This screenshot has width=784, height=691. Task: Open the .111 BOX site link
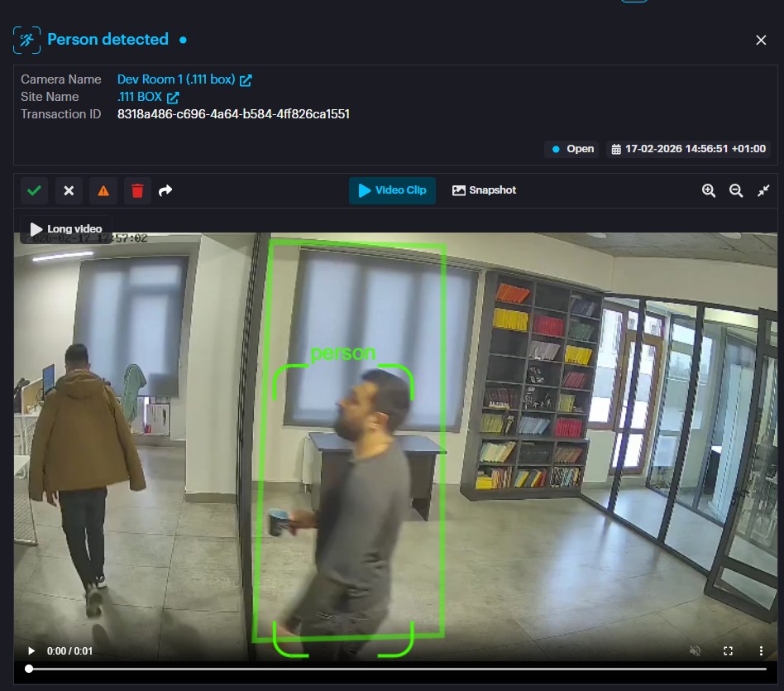point(140,97)
